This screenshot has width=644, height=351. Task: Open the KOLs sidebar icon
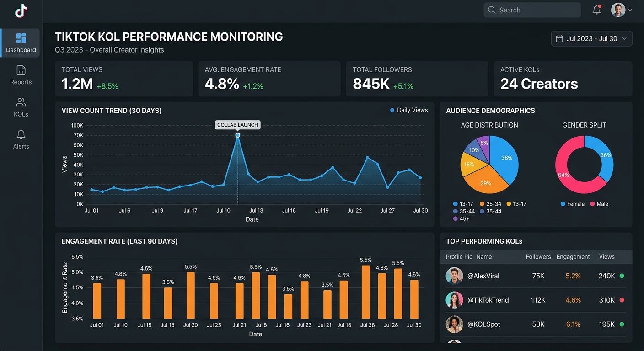21,102
